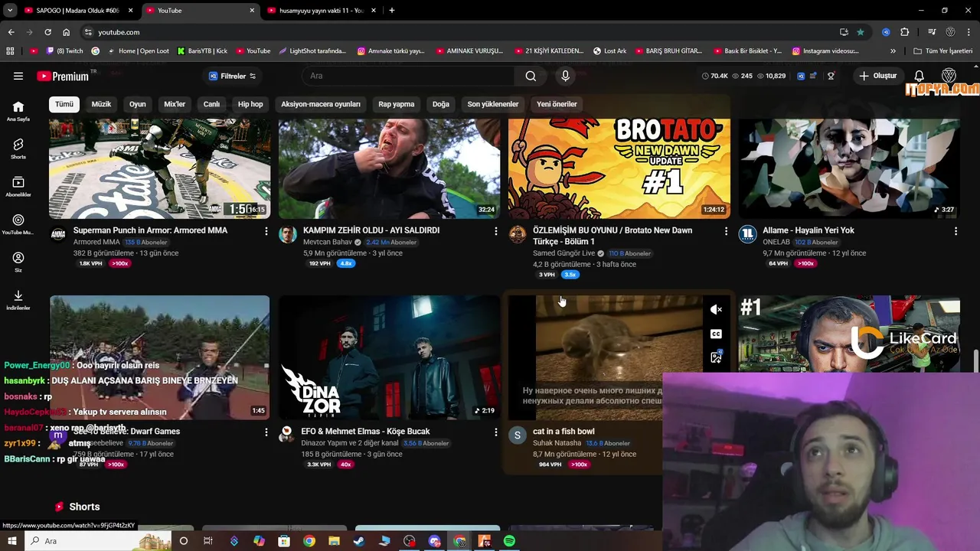
Task: Click the page vertical scrollbar thumb
Action: point(976,360)
